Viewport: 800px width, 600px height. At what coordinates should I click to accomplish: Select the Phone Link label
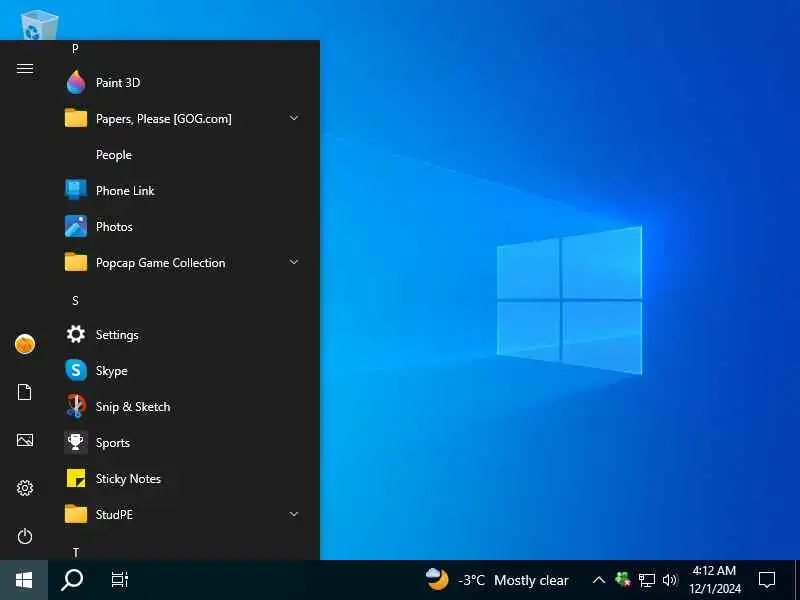click(x=125, y=190)
